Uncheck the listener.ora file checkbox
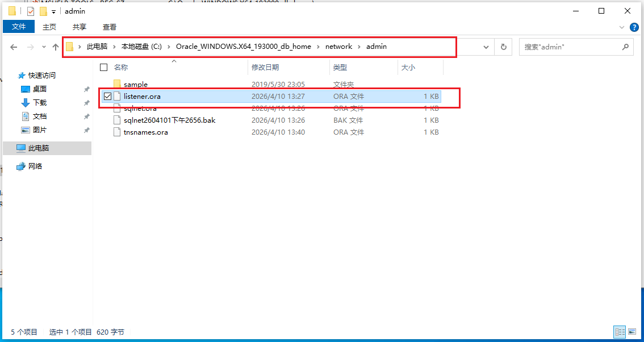 pos(107,97)
